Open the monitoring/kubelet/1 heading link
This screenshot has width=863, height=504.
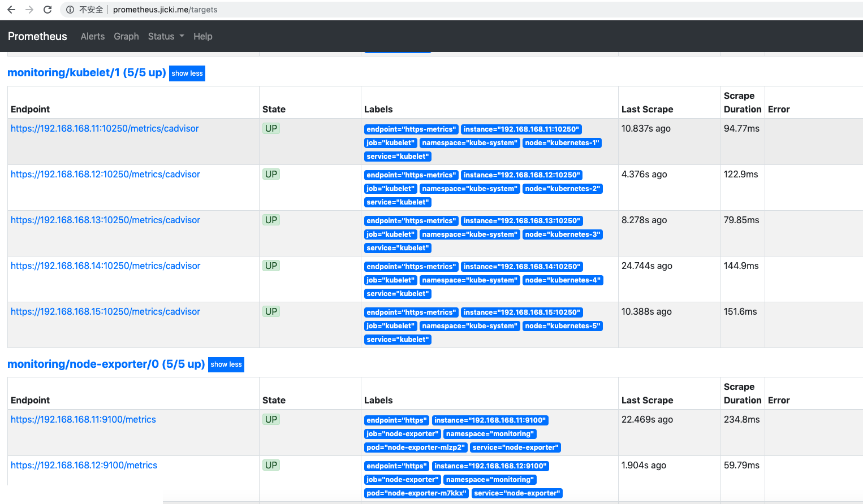(87, 73)
